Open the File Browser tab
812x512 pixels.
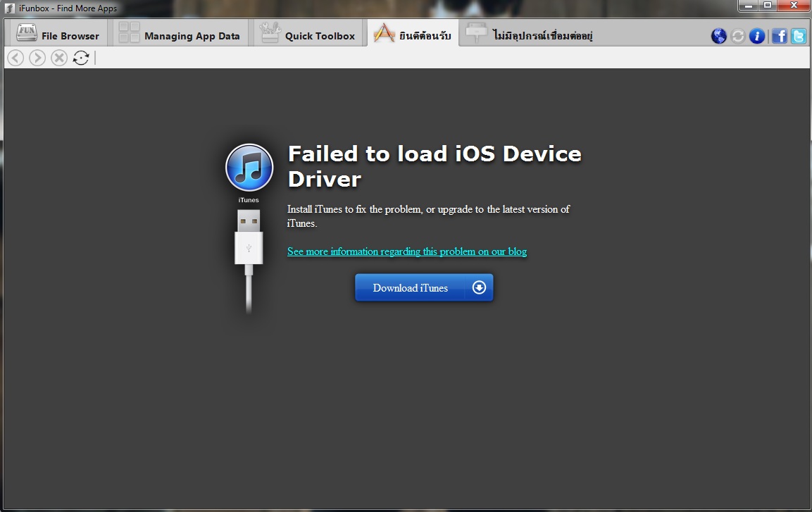pos(58,34)
